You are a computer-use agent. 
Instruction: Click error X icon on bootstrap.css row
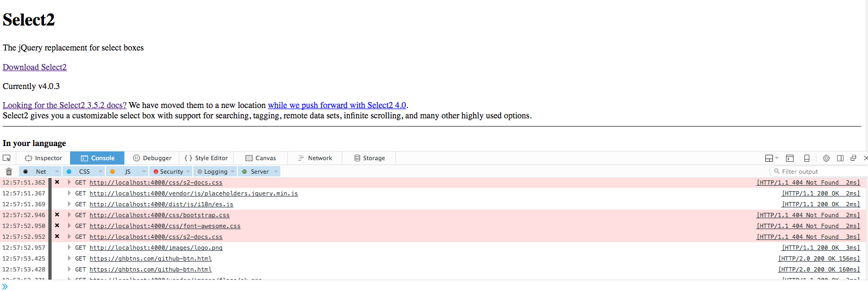click(57, 215)
